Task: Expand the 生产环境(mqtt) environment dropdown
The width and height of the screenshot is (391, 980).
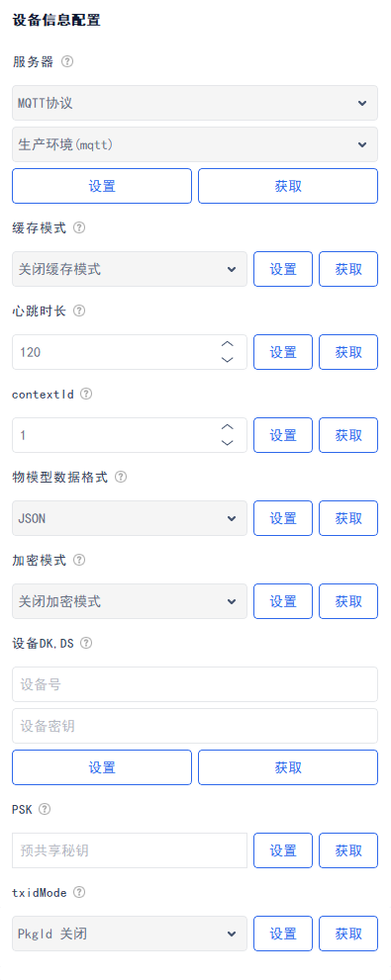Action: click(195, 144)
